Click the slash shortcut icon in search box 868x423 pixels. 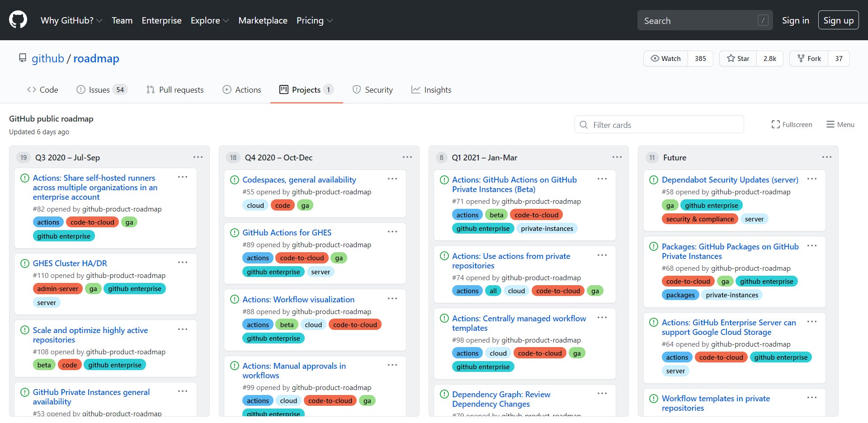(x=763, y=20)
